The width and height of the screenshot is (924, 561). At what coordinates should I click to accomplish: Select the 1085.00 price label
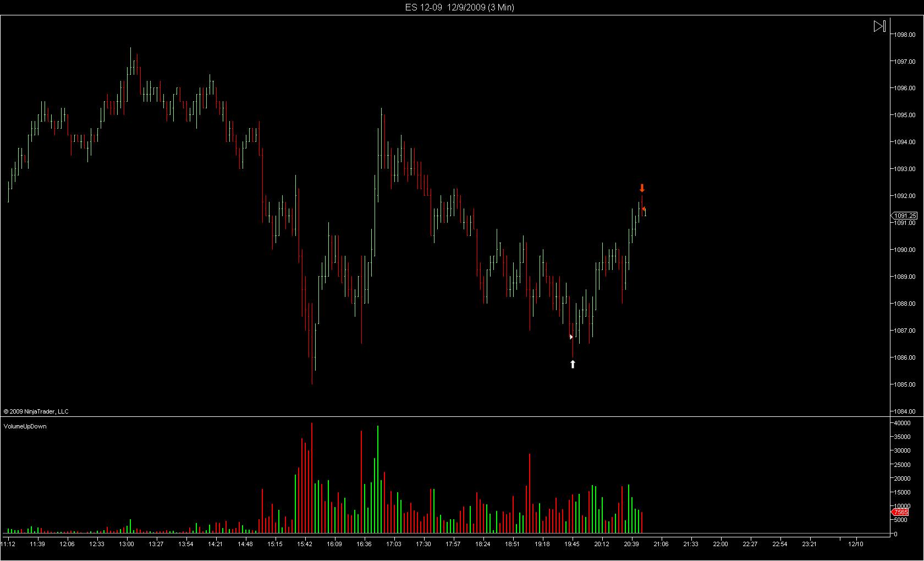[x=905, y=384]
